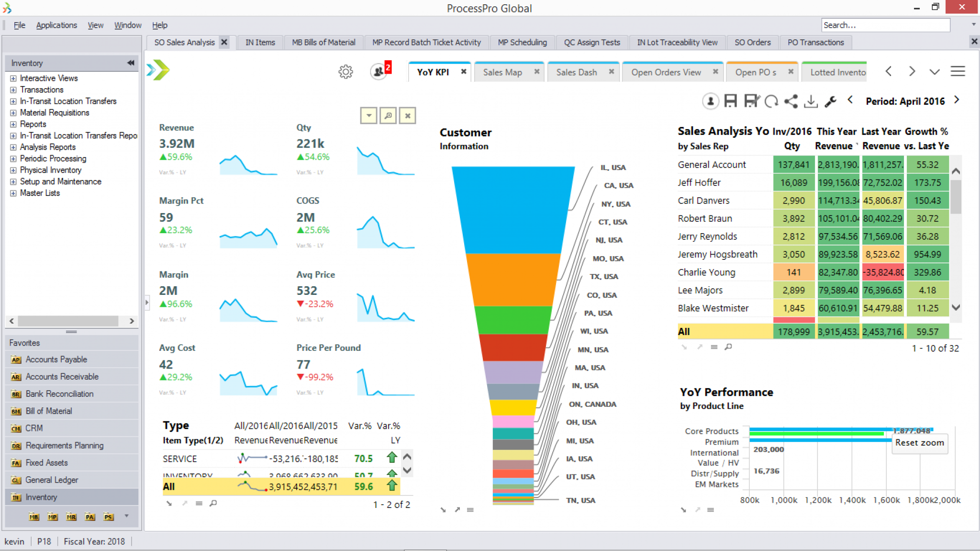Maximize the Sales Analysis by Sales Rep table
The height and width of the screenshot is (551, 980).
coord(700,347)
